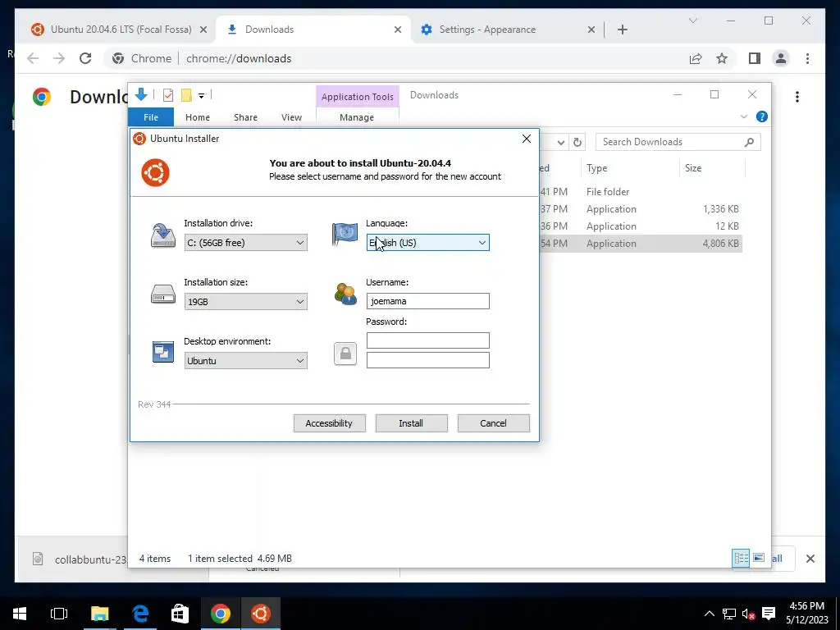Open the File tab in Explorer ribbon
The image size is (840, 630).
point(151,117)
